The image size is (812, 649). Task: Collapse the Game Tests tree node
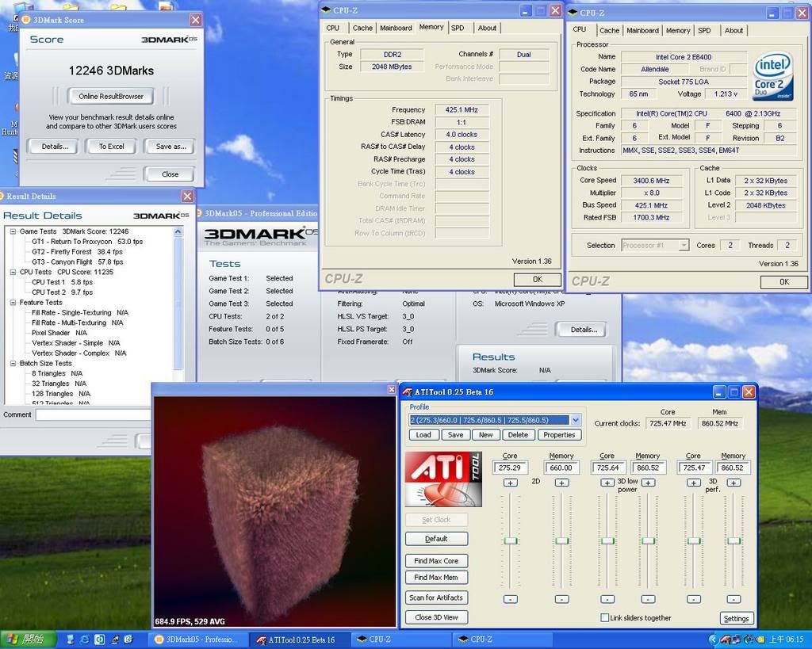[13, 231]
